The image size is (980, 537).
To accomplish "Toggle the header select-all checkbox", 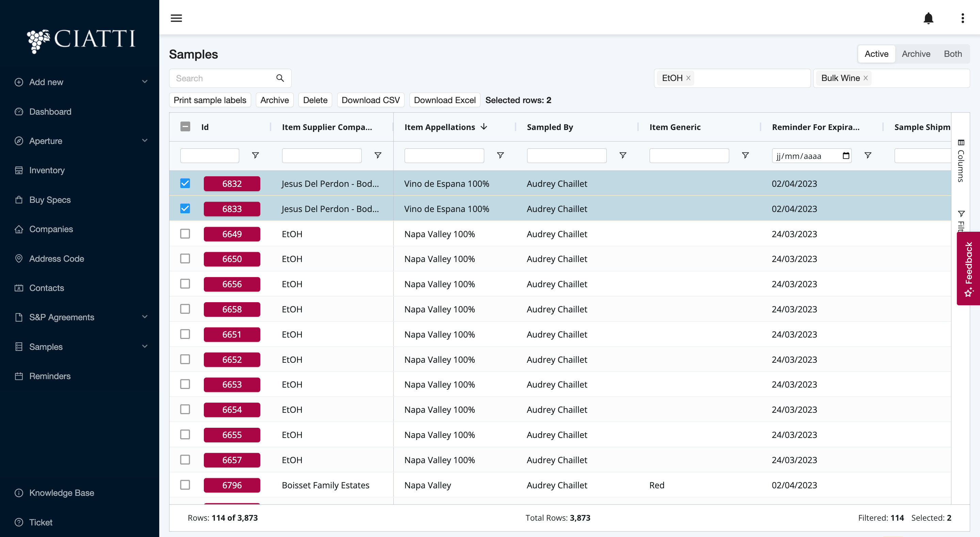I will pyautogui.click(x=185, y=127).
